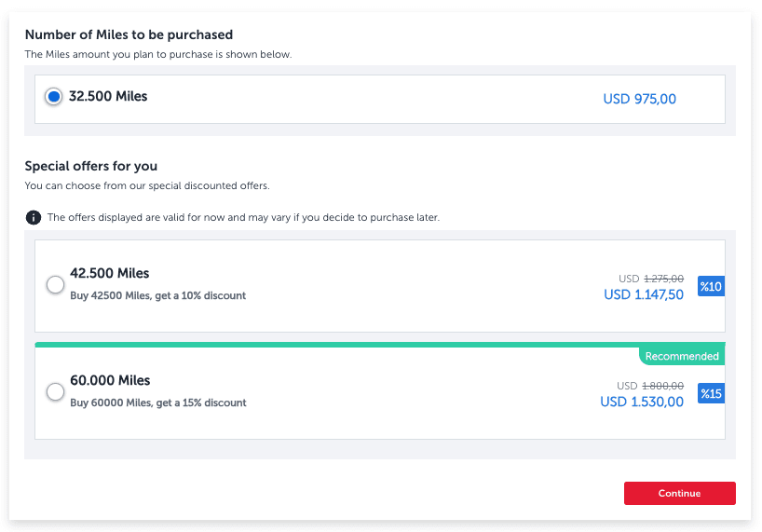The width and height of the screenshot is (762, 532).
Task: Click the info icon beside offers notice
Action: click(x=34, y=217)
